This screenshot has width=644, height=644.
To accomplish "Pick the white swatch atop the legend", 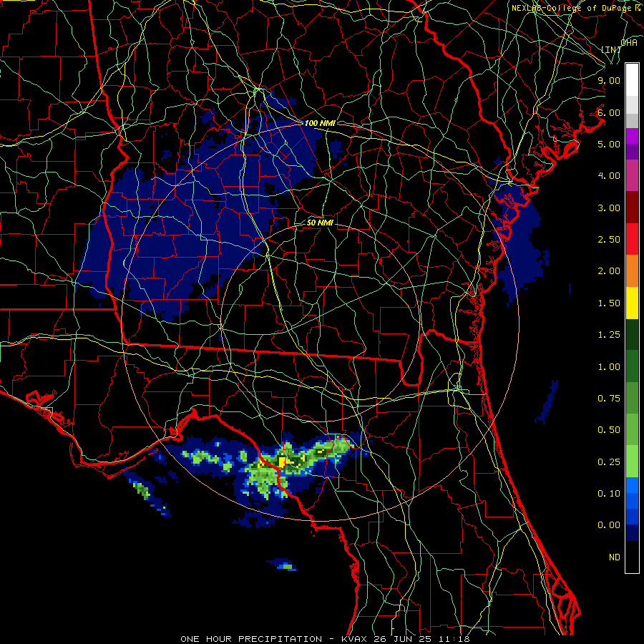I will [x=632, y=80].
